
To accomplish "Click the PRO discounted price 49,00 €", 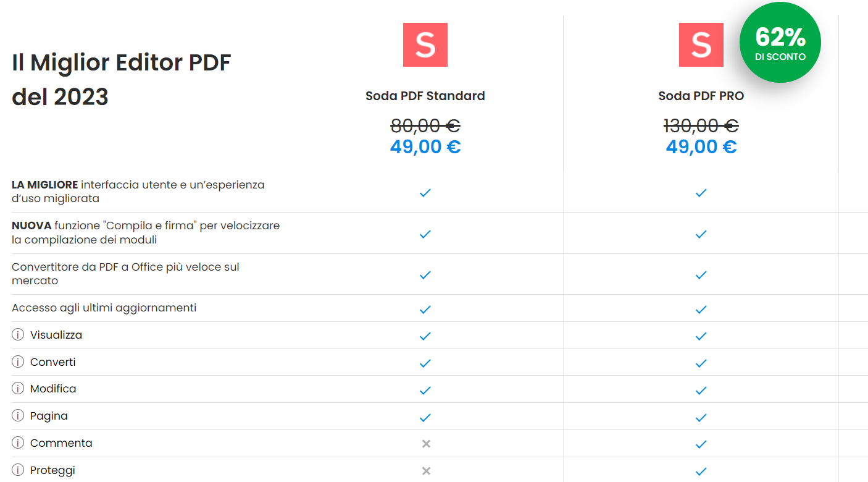I will tap(701, 147).
